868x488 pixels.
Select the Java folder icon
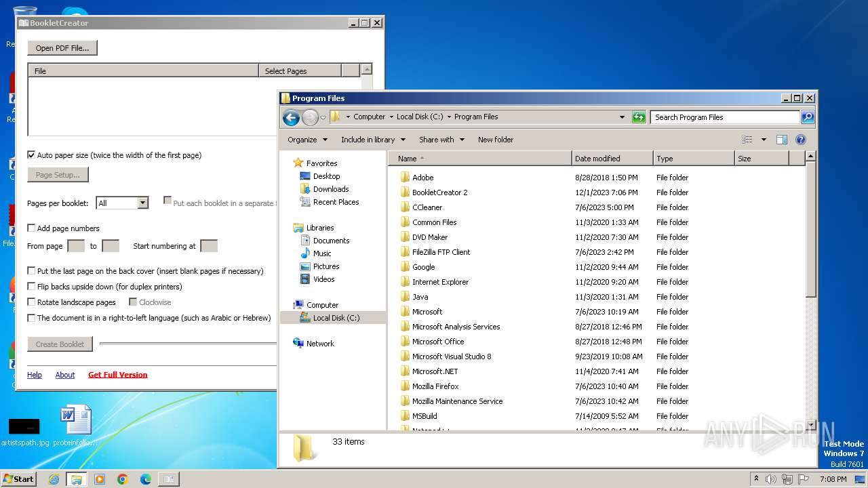(x=405, y=297)
